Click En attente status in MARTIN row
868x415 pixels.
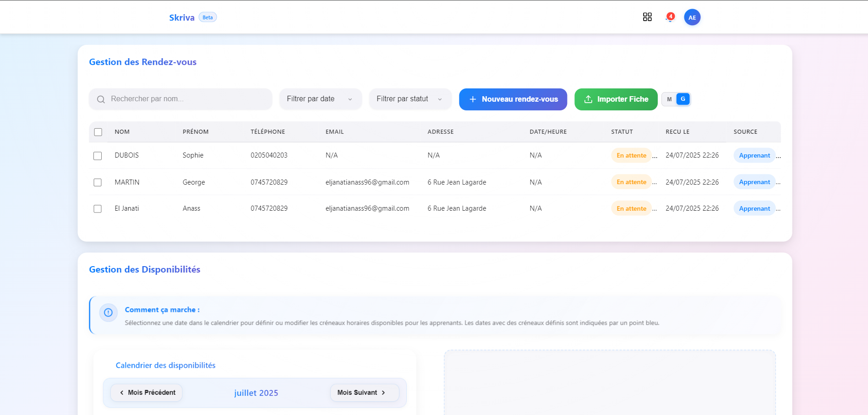(x=631, y=182)
